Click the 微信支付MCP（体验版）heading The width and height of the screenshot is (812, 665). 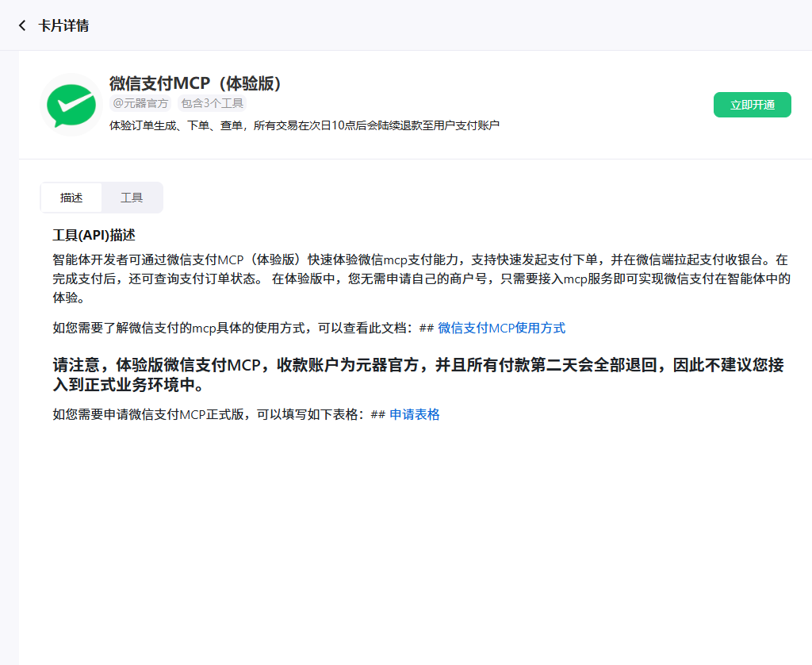tap(195, 83)
